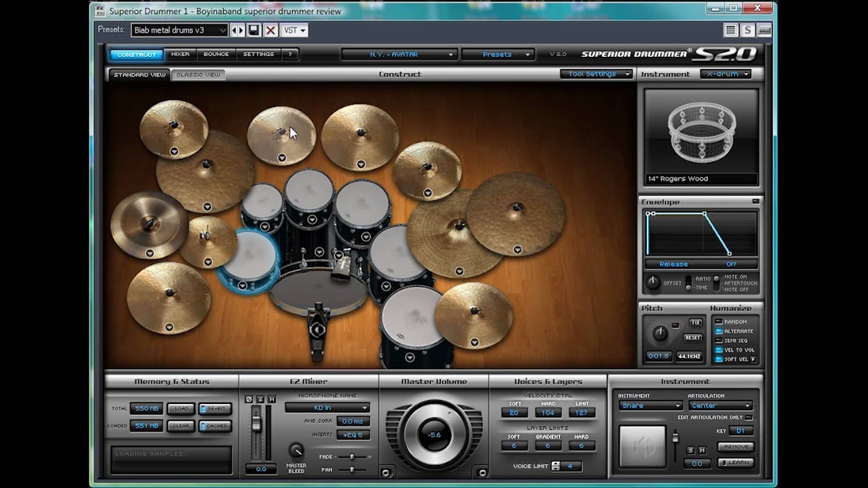Viewport: 868px width, 488px height.
Task: Switch to the MIXER tab
Action: click(x=180, y=54)
